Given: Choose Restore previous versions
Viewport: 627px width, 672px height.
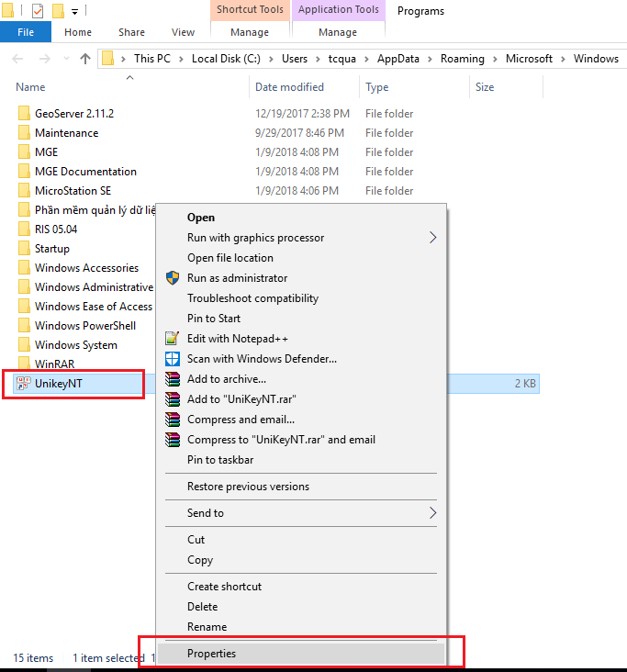Looking at the screenshot, I should coord(302,486).
